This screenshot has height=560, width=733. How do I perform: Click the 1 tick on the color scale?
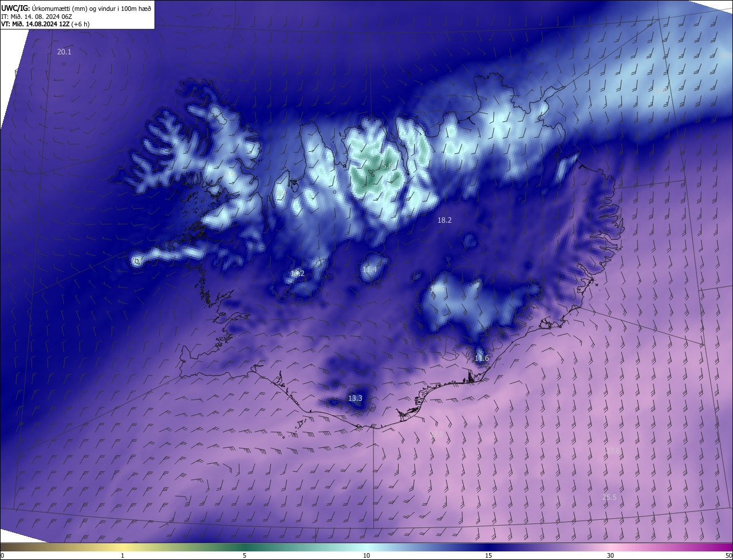[x=123, y=555]
